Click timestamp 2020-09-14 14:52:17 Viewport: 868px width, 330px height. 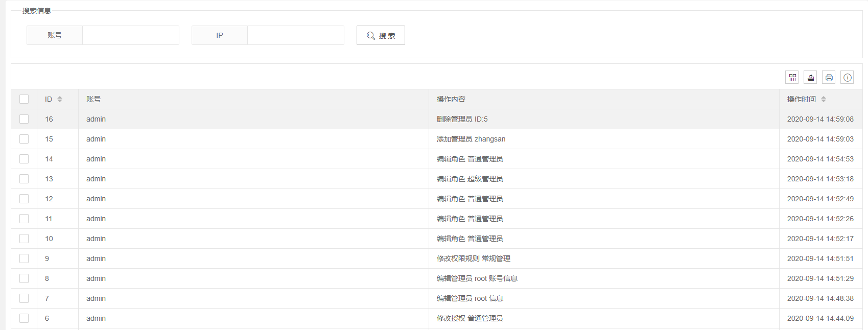[820, 239]
